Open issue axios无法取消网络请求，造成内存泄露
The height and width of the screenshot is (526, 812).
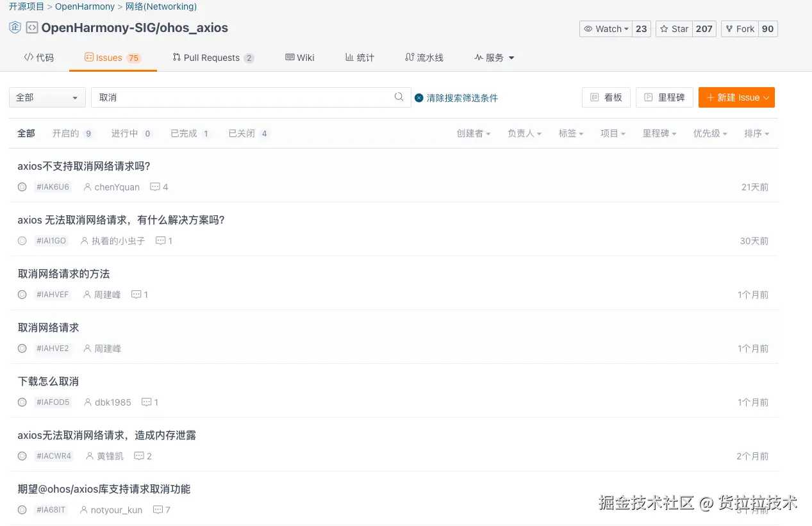(106, 435)
